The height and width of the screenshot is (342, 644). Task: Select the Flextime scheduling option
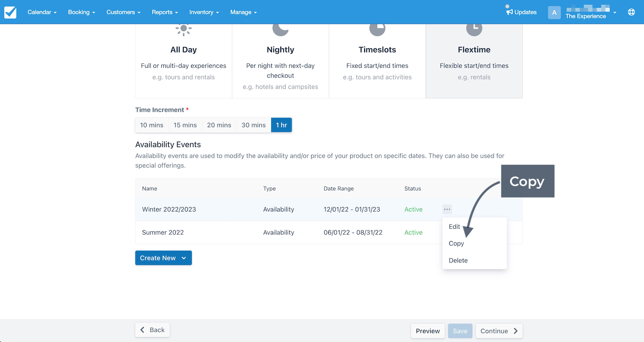pos(474,61)
